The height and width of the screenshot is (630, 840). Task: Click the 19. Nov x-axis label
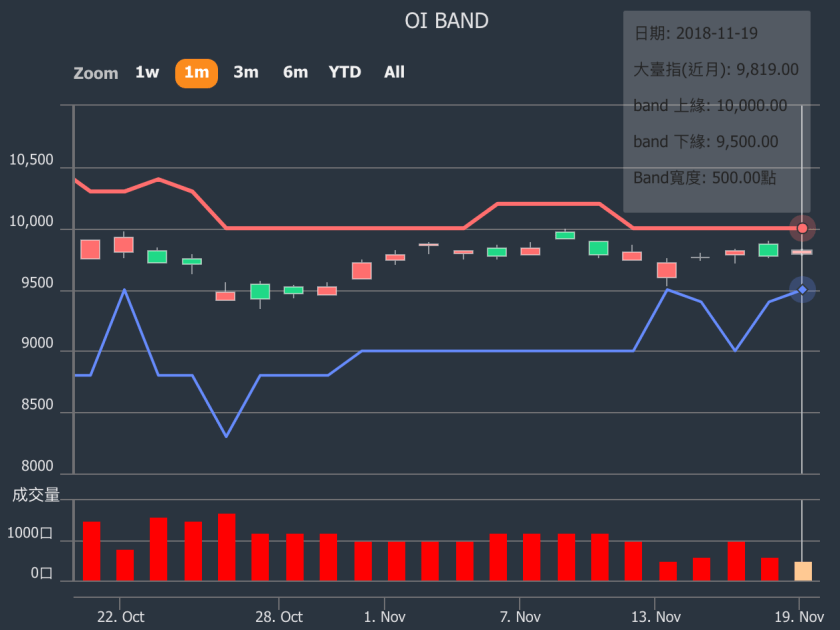pos(799,617)
